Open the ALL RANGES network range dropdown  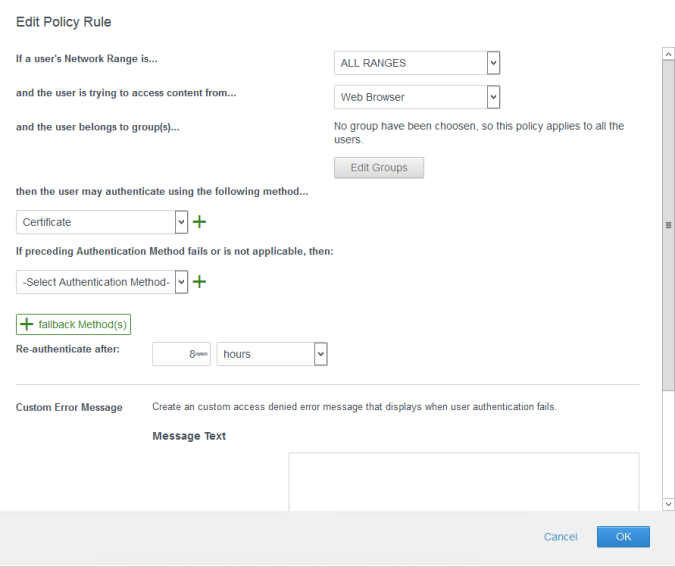[410, 63]
